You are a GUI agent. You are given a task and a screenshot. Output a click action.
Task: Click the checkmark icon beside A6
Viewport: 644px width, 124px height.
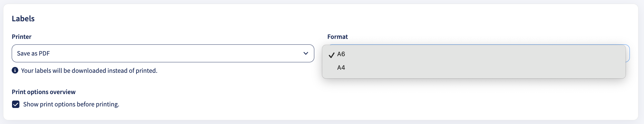(x=332, y=55)
